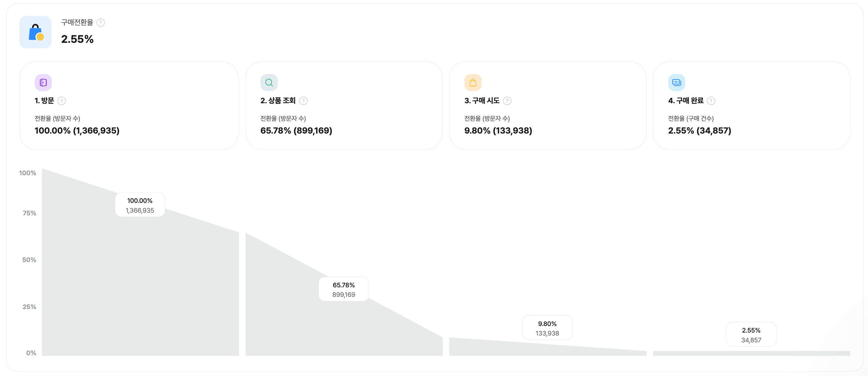868x376 pixels.
Task: Open the help icon next to 구매전환율 title
Action: [100, 22]
